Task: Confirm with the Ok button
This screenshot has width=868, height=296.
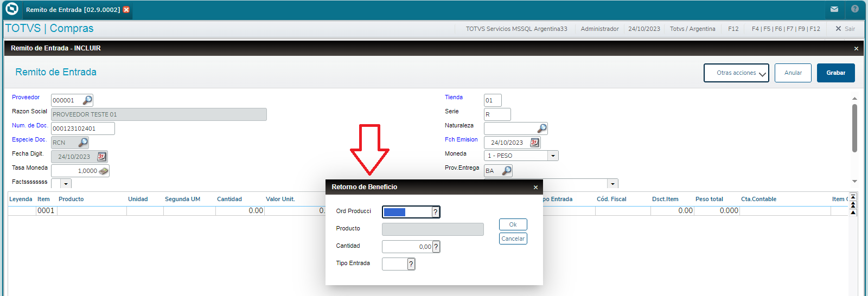Action: (x=513, y=224)
